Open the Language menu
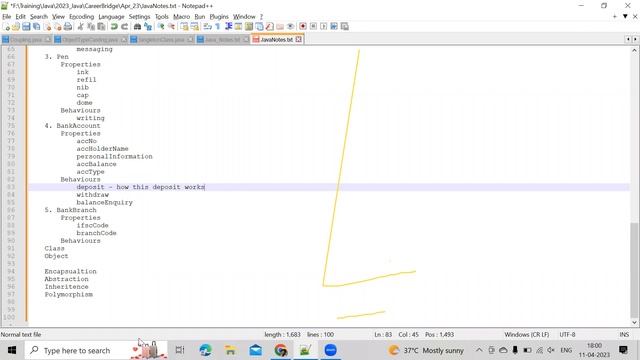Image resolution: width=640 pixels, height=360 pixels. (111, 17)
